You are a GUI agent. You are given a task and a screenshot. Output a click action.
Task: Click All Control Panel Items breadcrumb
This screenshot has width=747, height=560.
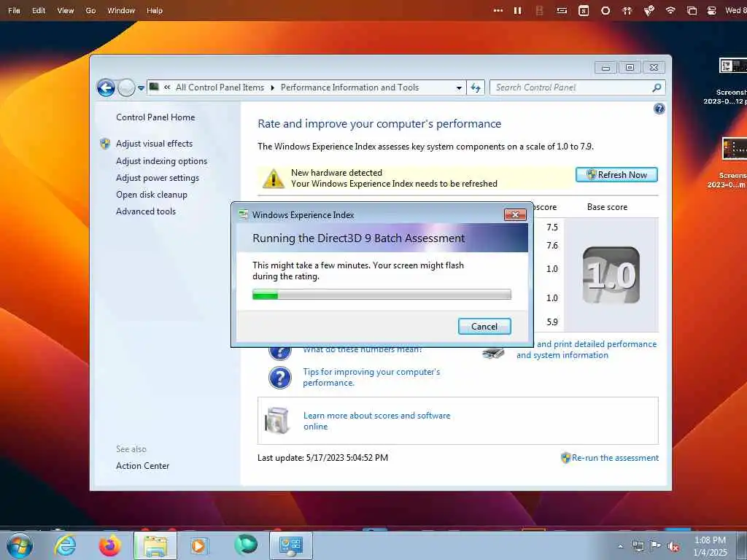(220, 87)
